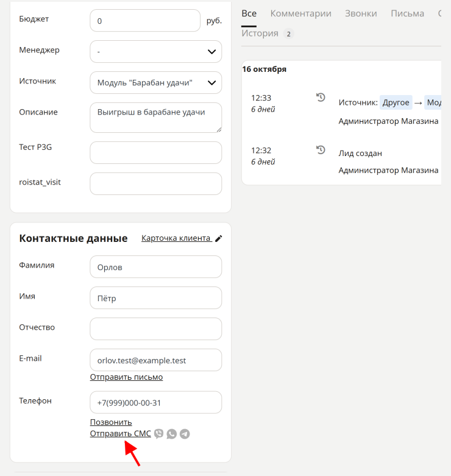This screenshot has height=476, width=451.
Task: Focus the E-mail input field
Action: point(155,360)
